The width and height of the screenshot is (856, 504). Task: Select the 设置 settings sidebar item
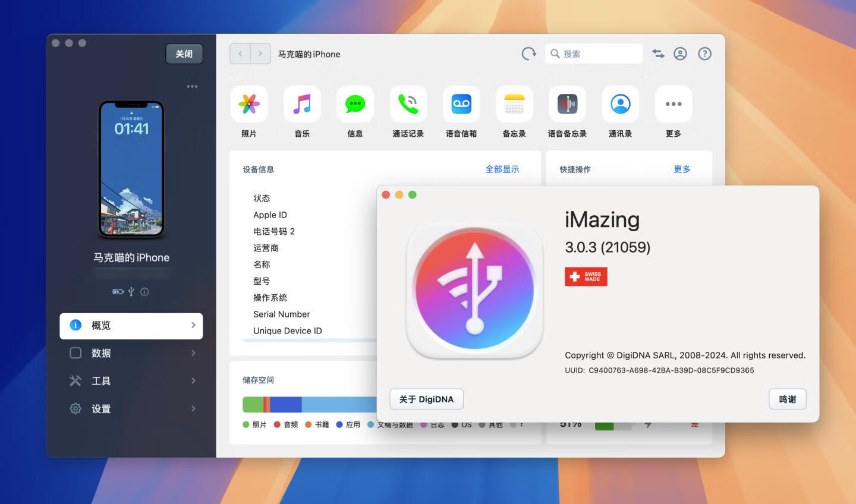(x=131, y=409)
